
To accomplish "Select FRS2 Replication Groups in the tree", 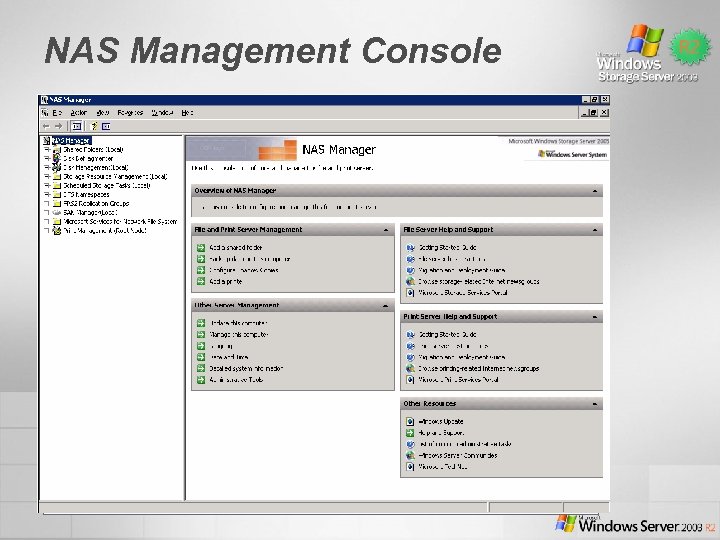I will click(96, 203).
